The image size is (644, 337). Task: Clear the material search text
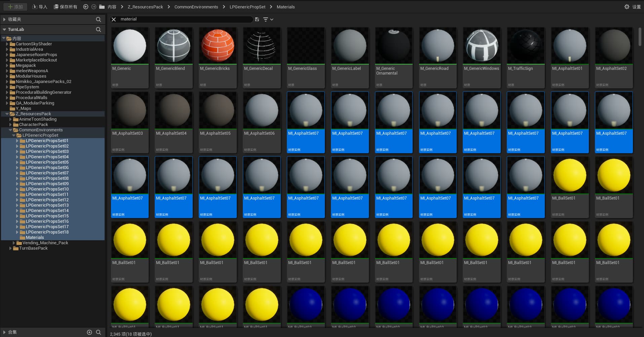coord(114,19)
